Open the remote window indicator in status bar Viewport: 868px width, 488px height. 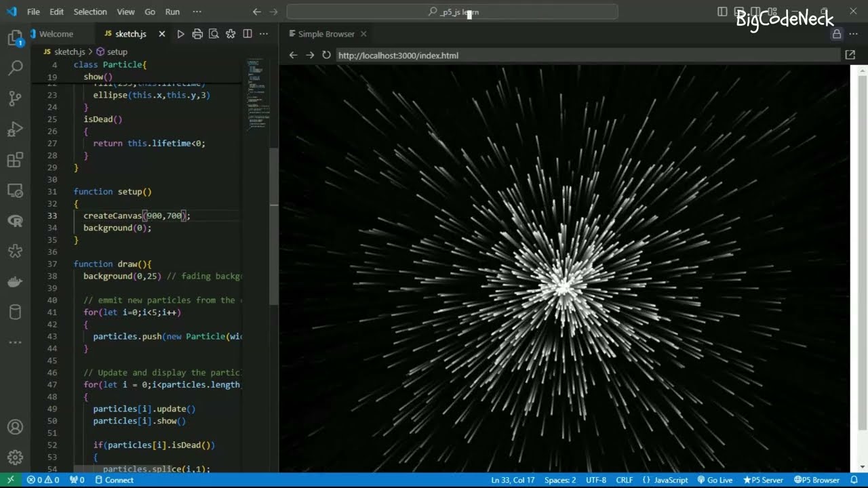[10, 480]
